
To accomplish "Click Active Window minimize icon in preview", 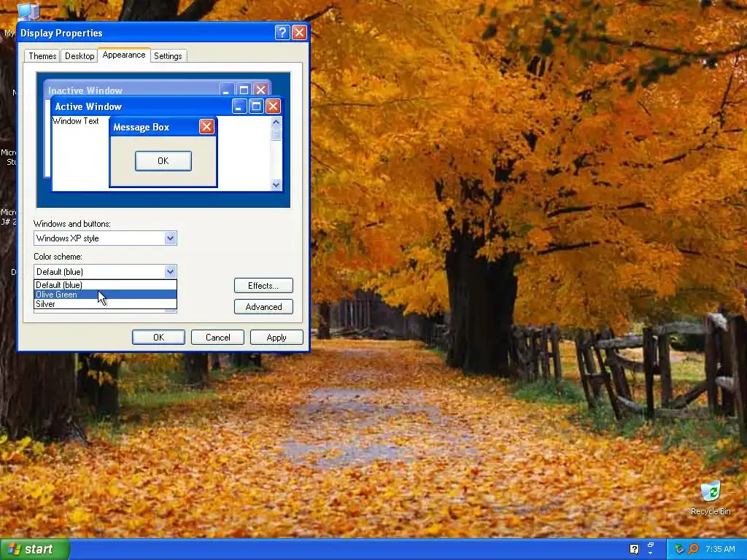I will click(x=239, y=106).
